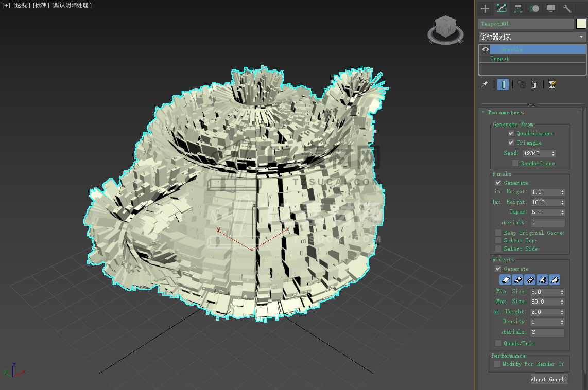Switch to the Motion panel tab
This screenshot has width=588, height=390.
coord(535,9)
